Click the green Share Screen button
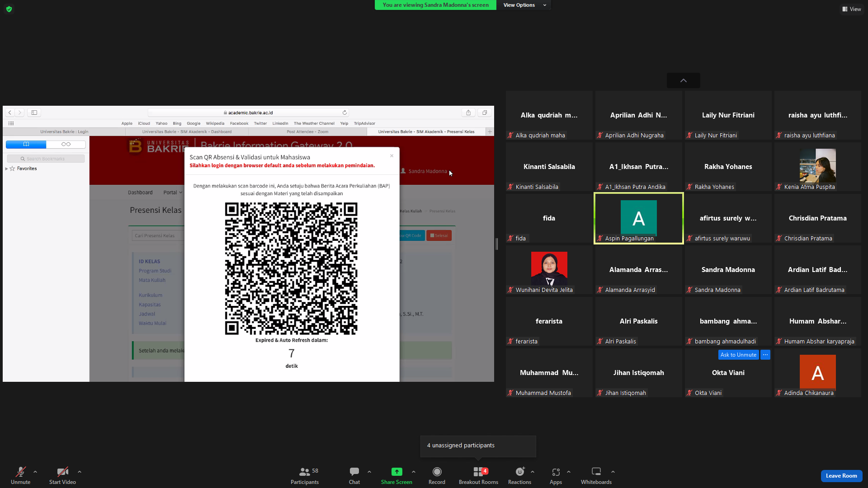 [x=396, y=475]
